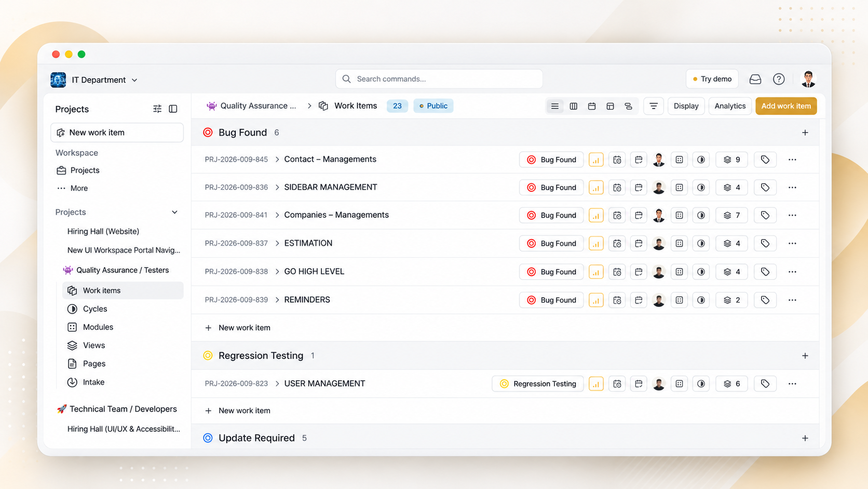This screenshot has height=489, width=868.
Task: Expand sub-items of SIDEBAR MANAGEMENT
Action: 277,188
